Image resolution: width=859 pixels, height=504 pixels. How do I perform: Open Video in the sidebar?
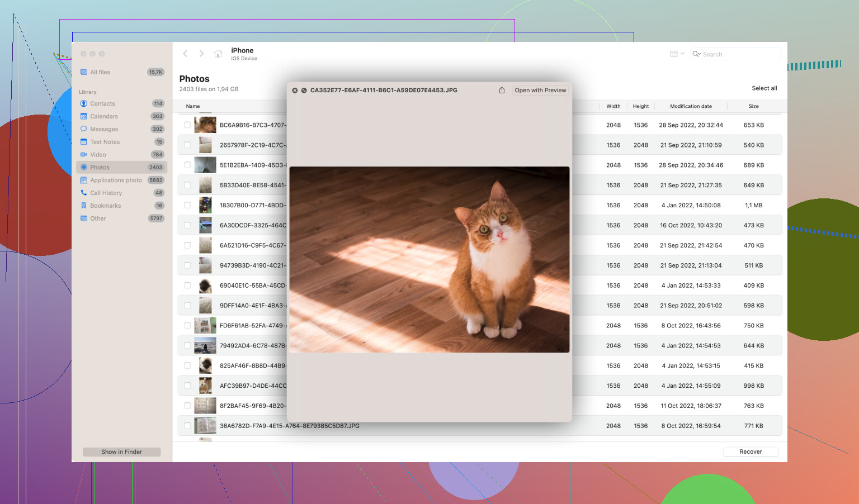click(122, 155)
